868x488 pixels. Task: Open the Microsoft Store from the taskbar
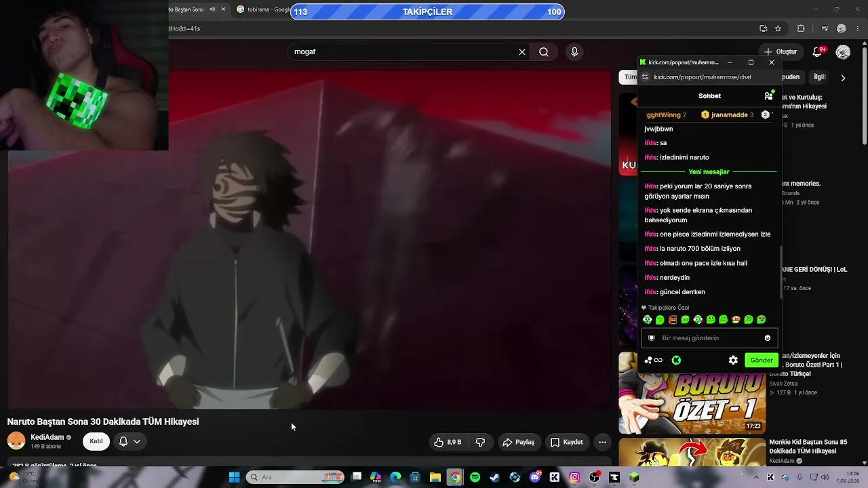415,477
